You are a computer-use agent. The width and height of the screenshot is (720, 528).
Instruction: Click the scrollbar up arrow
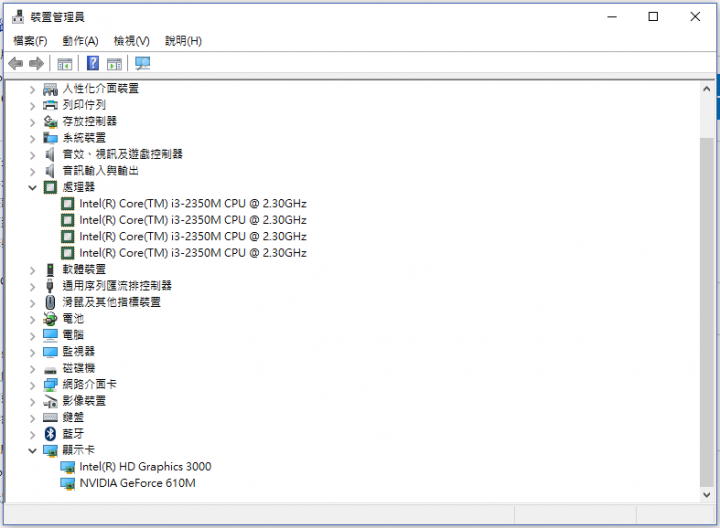point(707,89)
